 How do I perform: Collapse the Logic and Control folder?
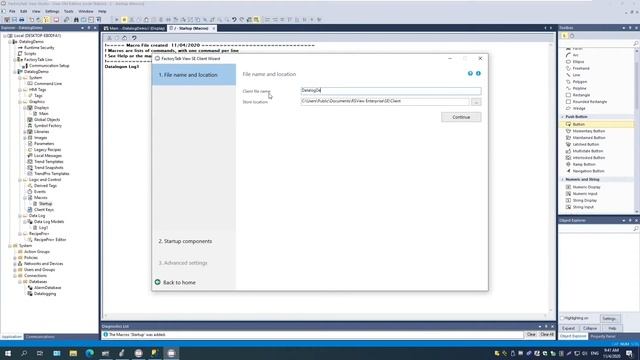click(20, 180)
